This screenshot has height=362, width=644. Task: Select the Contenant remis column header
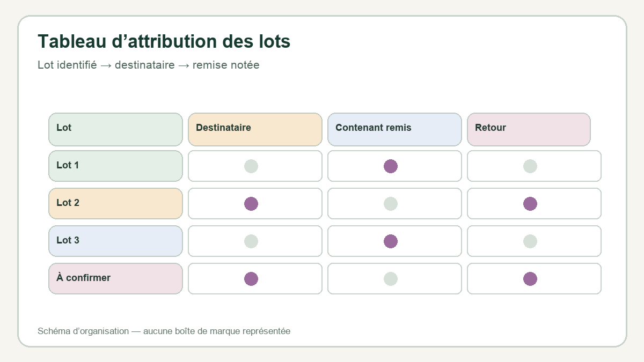(394, 129)
